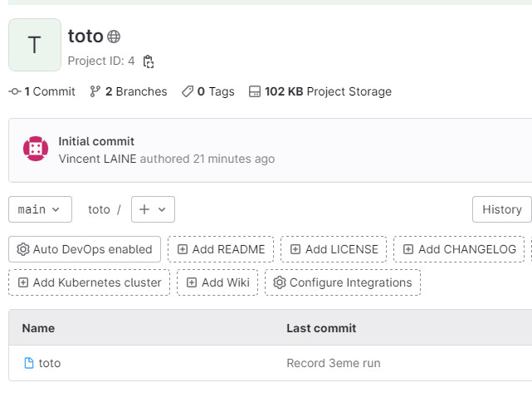This screenshot has height=412, width=532.
Task: Open the toto file in table
Action: [x=50, y=363]
